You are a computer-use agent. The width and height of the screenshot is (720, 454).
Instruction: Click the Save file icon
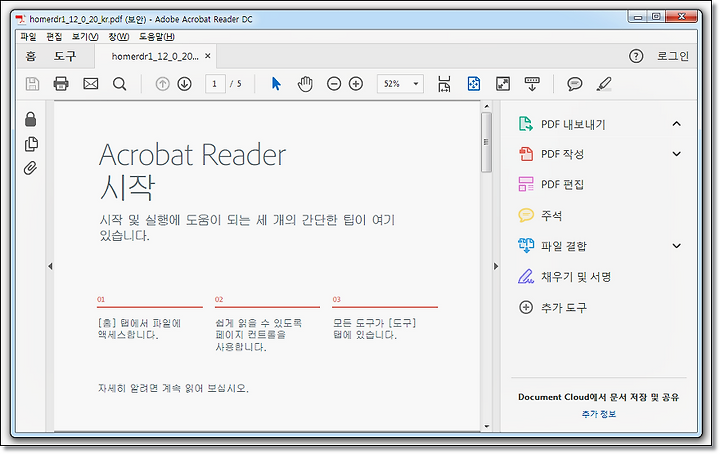tap(32, 84)
